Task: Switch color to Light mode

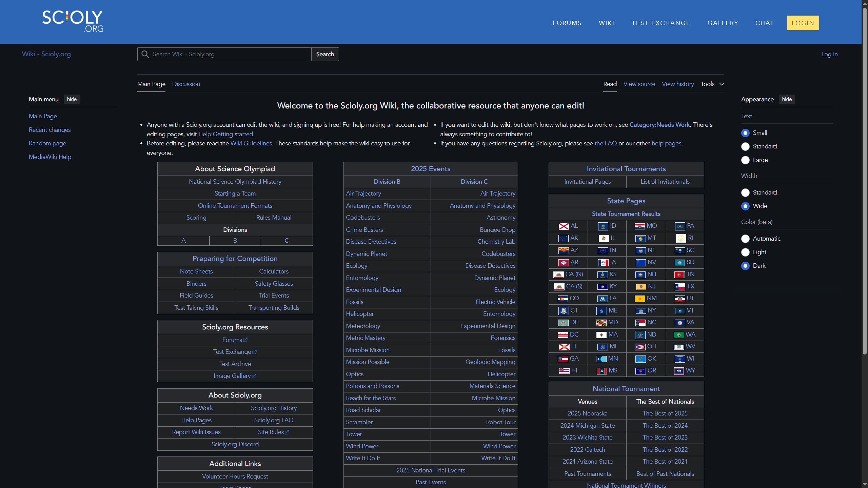Action: [745, 252]
